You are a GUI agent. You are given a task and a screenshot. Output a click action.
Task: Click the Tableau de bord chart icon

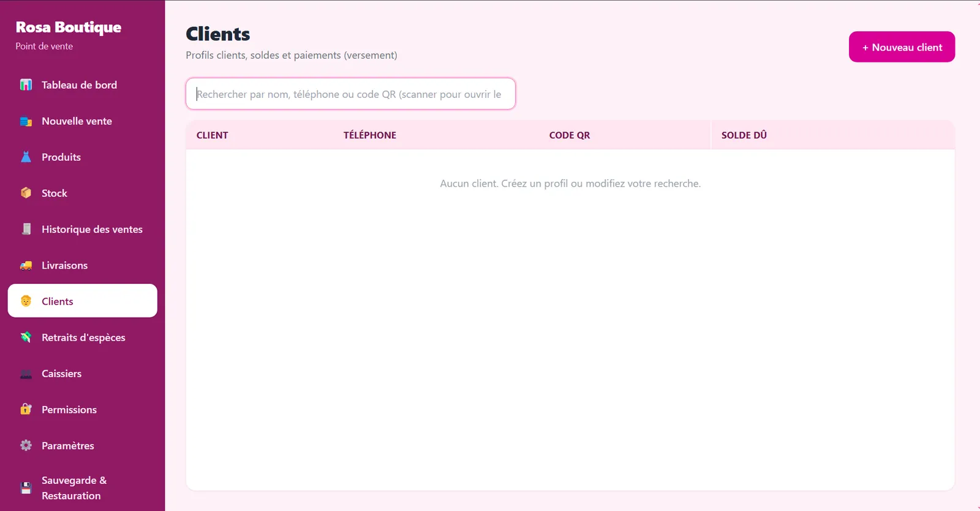[26, 85]
